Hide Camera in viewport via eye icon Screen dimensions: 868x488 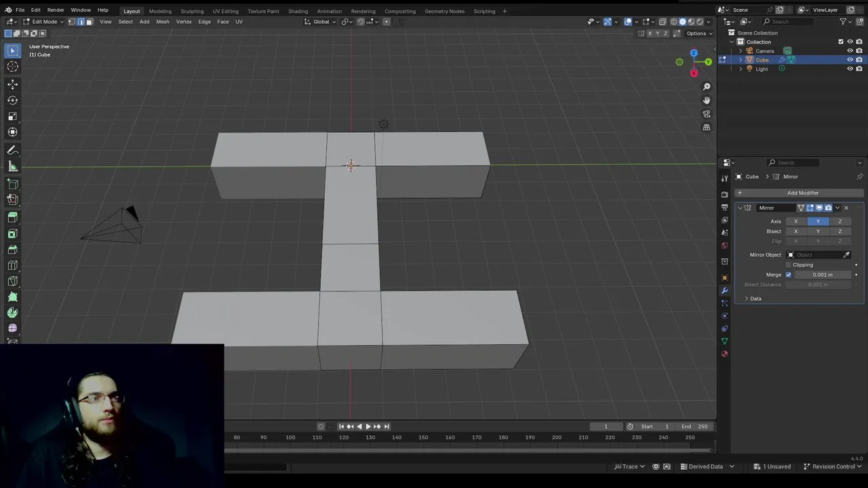(x=850, y=51)
